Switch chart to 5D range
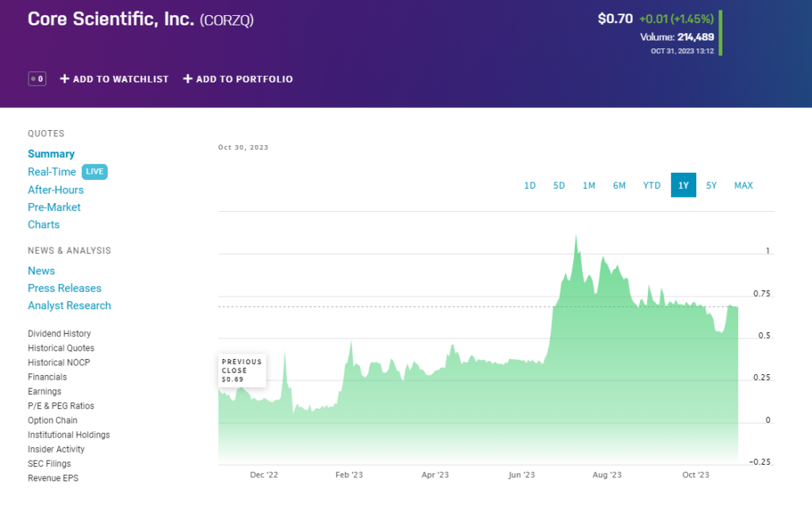 [x=559, y=186]
